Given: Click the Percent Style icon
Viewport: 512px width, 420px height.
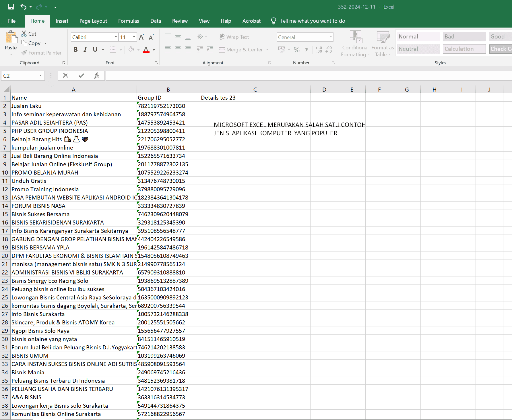Looking at the screenshot, I should coord(296,50).
